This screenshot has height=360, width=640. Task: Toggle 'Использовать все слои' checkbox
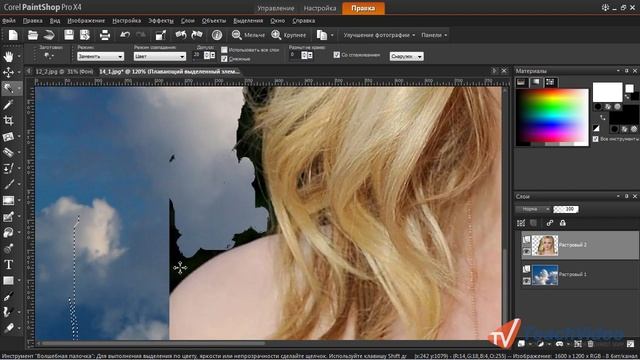pyautogui.click(x=224, y=50)
